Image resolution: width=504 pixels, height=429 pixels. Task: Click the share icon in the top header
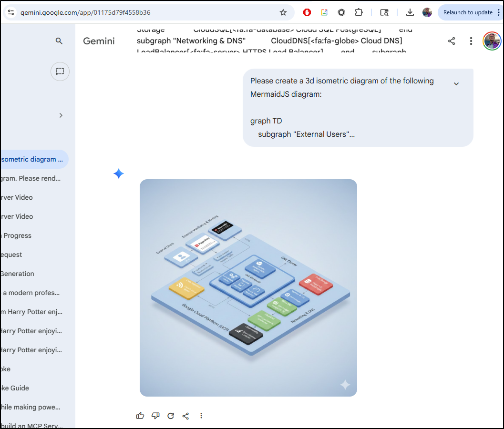click(452, 41)
